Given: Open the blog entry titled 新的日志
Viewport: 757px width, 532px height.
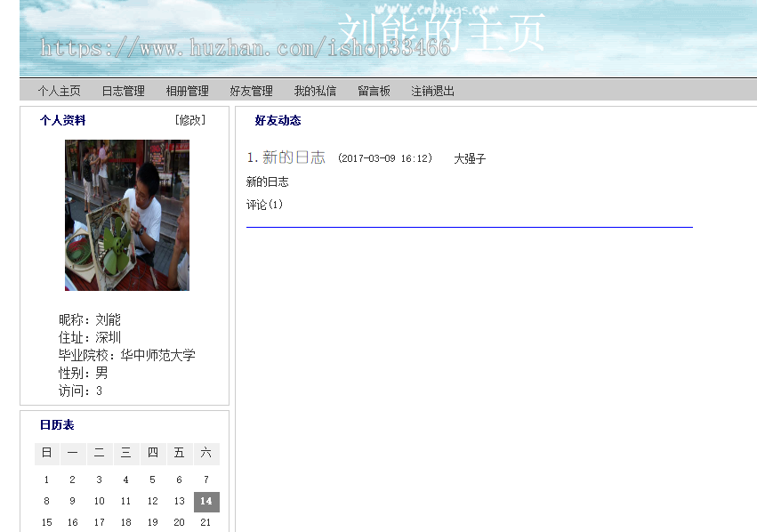Looking at the screenshot, I should coord(294,157).
